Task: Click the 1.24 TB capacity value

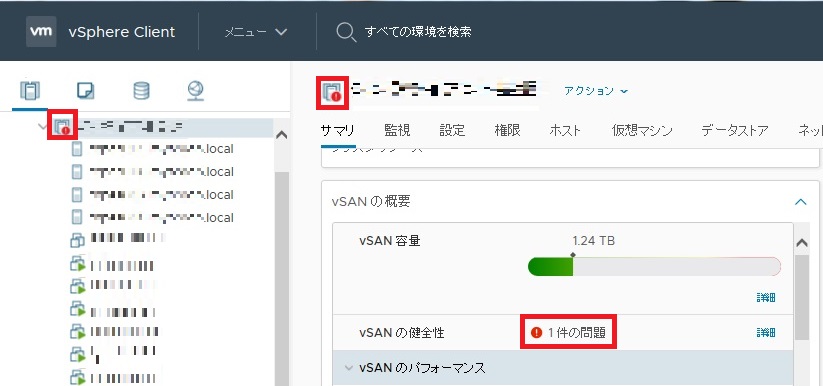Action: (x=594, y=241)
